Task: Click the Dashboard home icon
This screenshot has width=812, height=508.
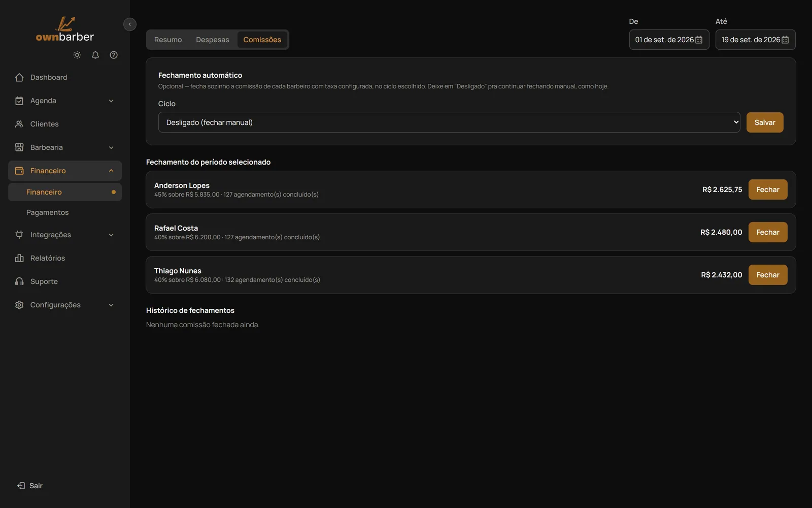Action: point(19,77)
